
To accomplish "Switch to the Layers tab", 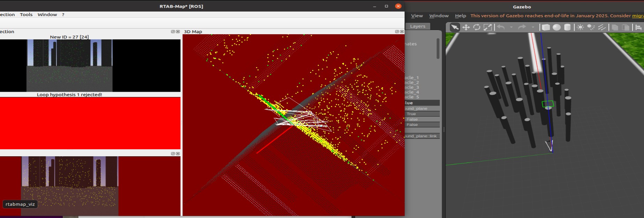I will (x=418, y=27).
